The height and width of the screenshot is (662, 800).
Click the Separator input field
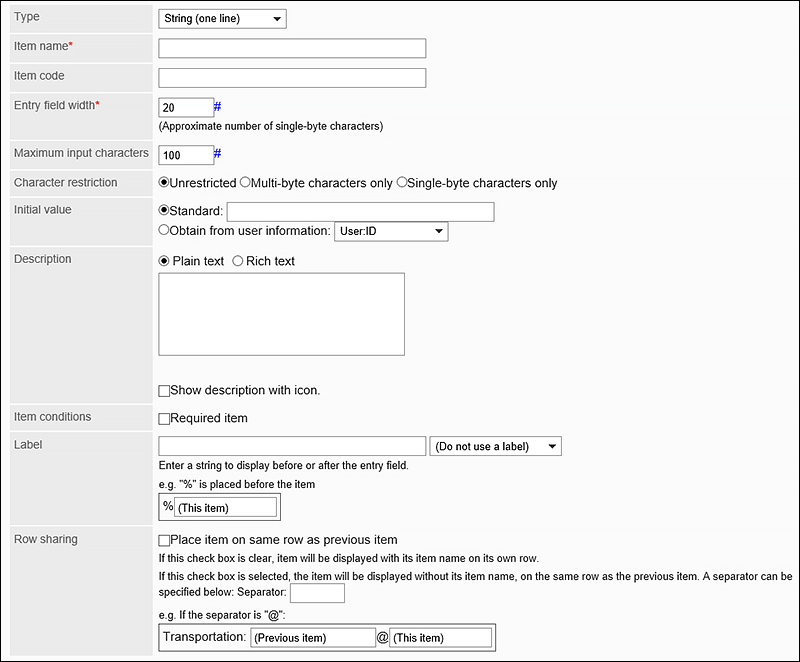point(317,593)
